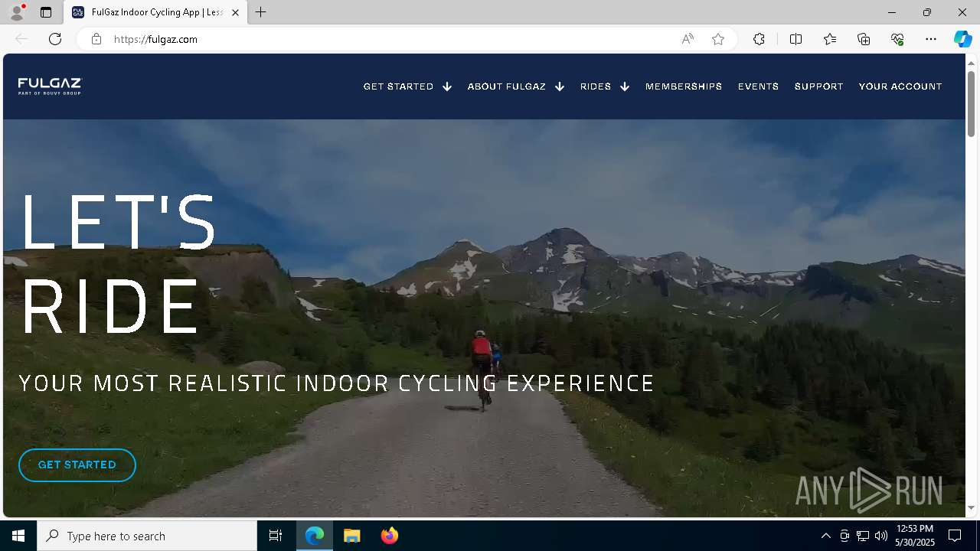This screenshot has height=551, width=980.
Task: Open the volume tray icon
Action: (881, 536)
